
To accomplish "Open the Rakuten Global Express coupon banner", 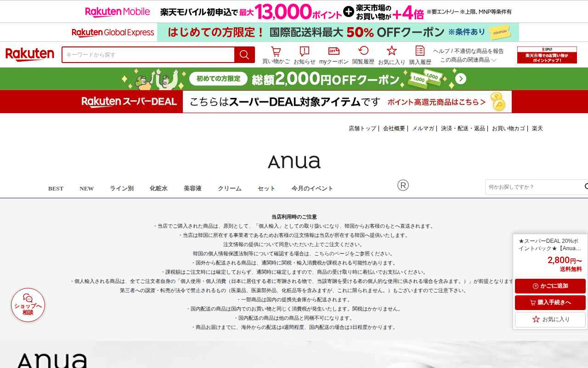I will tap(294, 32).
